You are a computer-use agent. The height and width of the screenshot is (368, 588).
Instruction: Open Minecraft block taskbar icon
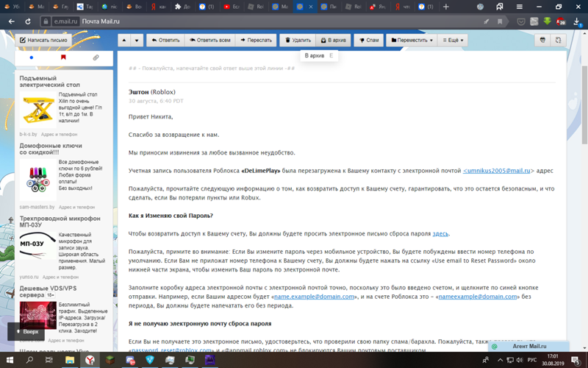click(110, 360)
